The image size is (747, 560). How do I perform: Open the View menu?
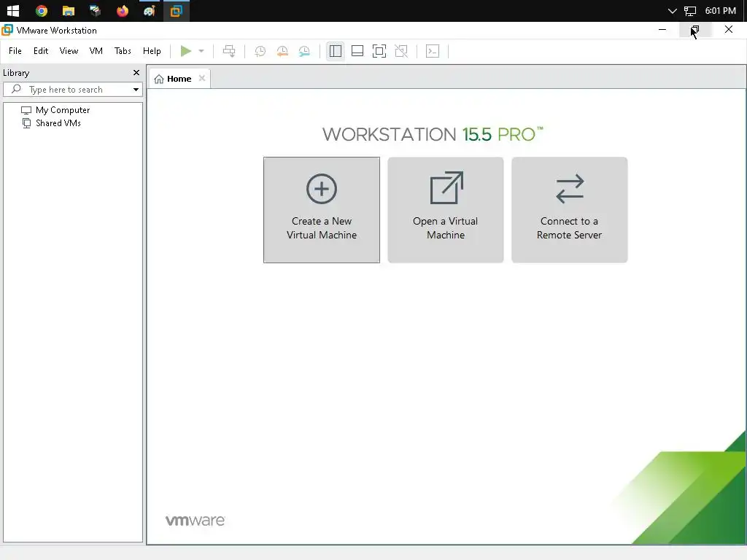click(69, 51)
